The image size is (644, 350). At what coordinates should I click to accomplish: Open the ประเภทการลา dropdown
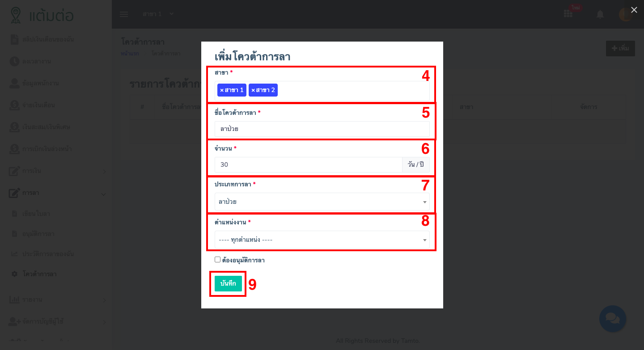point(322,202)
